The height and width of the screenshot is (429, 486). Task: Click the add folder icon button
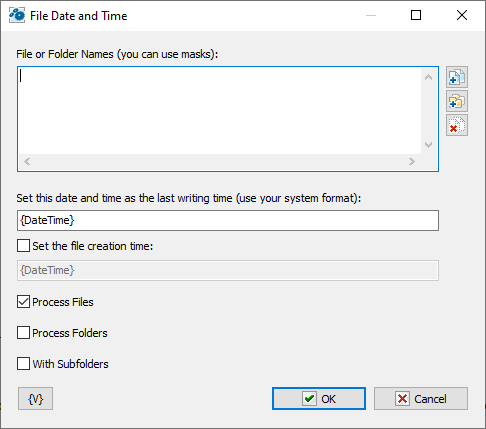457,101
